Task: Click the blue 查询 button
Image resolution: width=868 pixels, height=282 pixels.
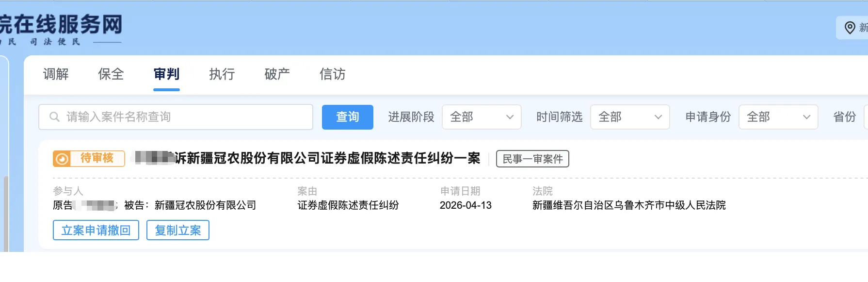Action: pyautogui.click(x=348, y=117)
